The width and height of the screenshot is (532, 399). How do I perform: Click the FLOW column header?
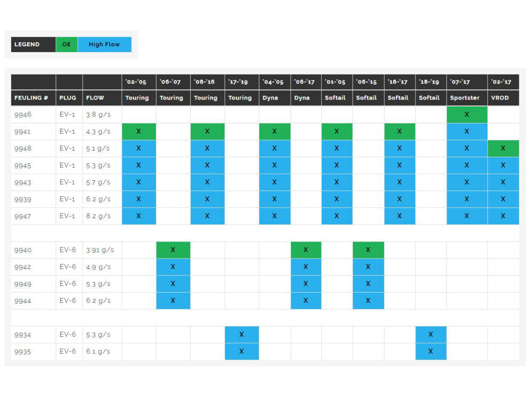(x=96, y=98)
